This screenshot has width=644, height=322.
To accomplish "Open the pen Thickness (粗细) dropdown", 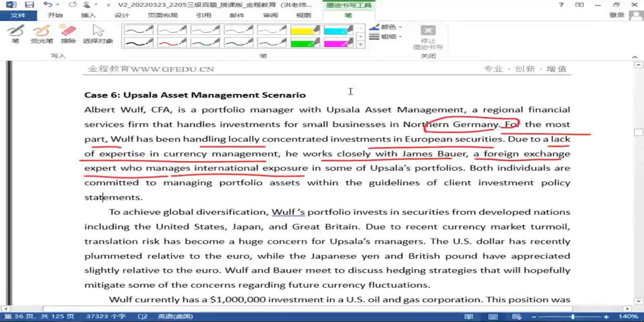I will pyautogui.click(x=386, y=37).
